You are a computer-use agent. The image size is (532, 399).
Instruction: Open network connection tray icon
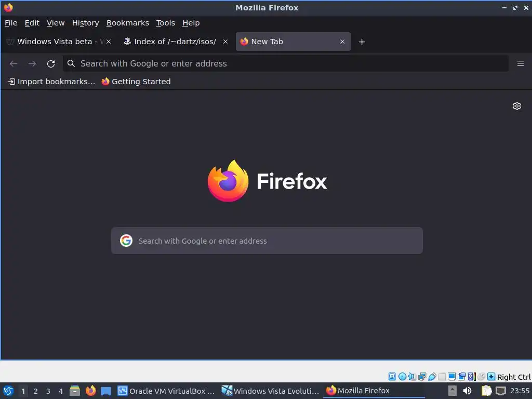coord(500,391)
